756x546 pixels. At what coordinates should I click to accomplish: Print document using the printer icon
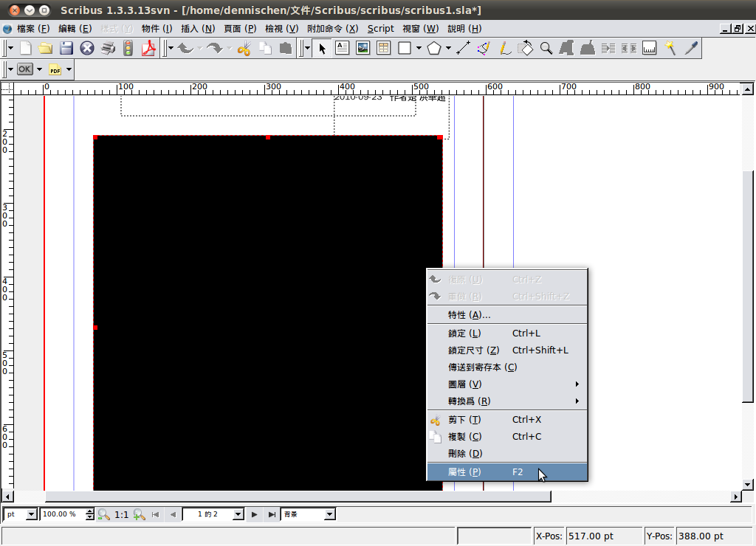(x=108, y=48)
